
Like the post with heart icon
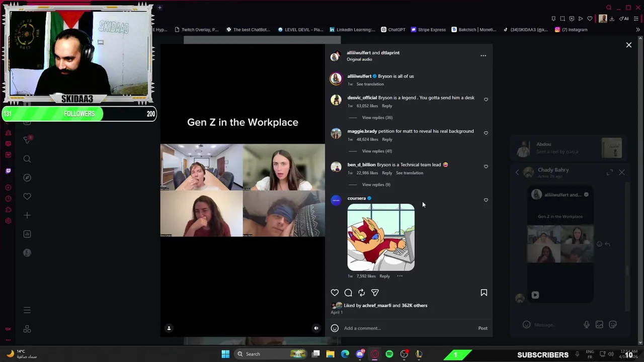(x=335, y=293)
